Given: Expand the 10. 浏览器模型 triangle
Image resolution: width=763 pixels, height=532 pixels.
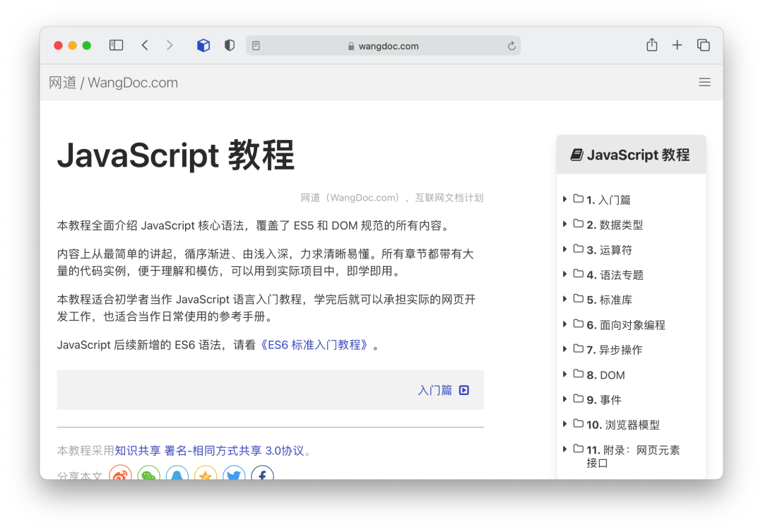Looking at the screenshot, I should coord(564,424).
